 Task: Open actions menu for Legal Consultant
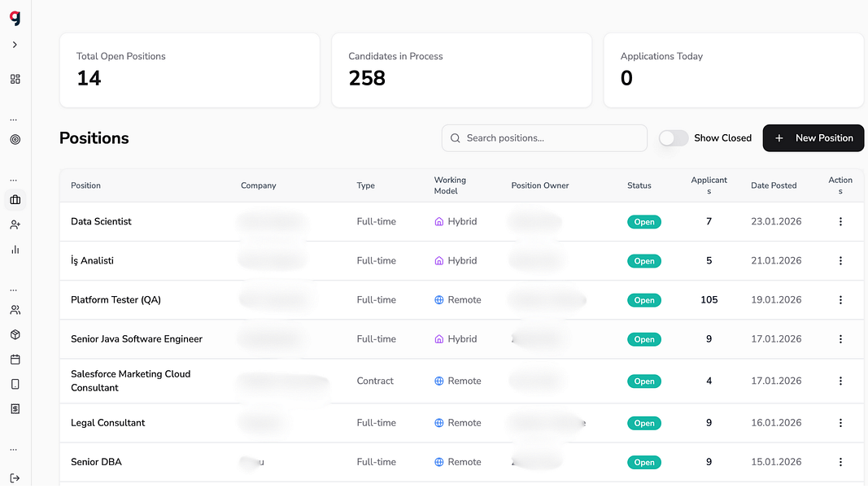click(x=840, y=423)
